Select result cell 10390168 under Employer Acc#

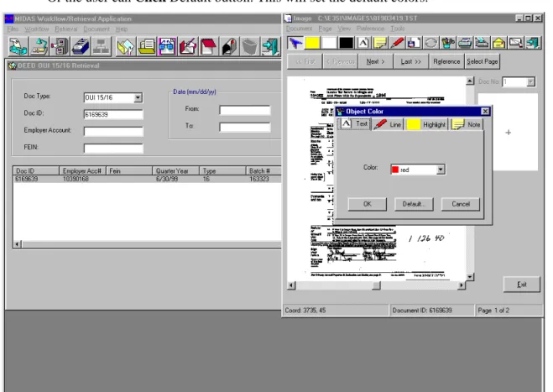click(76, 179)
